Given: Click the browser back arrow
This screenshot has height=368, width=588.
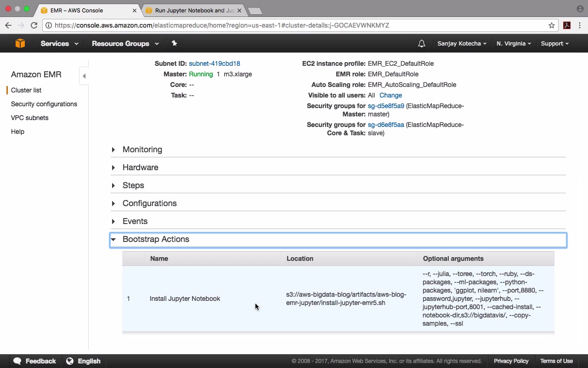Looking at the screenshot, I should point(8,25).
